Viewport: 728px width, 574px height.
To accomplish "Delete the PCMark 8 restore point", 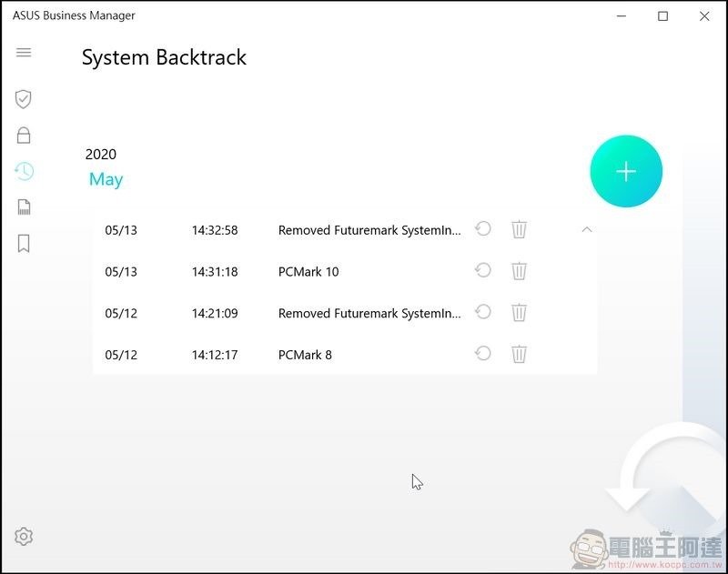I will pyautogui.click(x=519, y=354).
